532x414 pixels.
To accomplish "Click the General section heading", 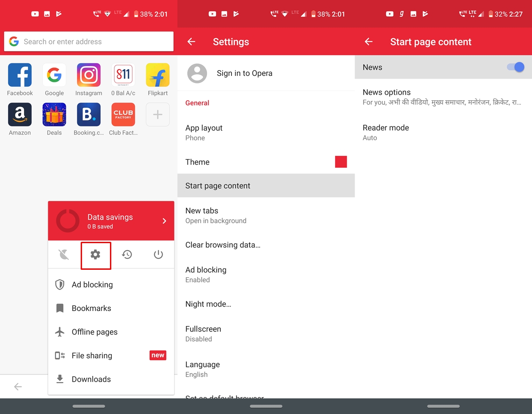I will click(197, 103).
